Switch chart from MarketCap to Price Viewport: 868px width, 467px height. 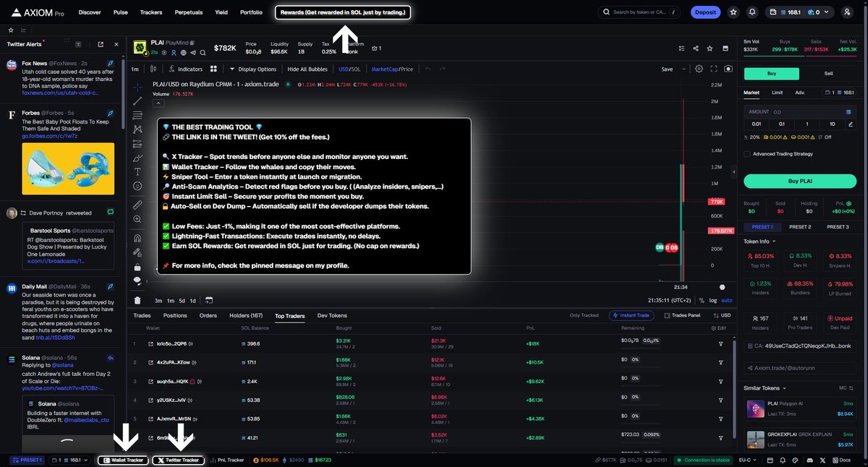coord(407,69)
